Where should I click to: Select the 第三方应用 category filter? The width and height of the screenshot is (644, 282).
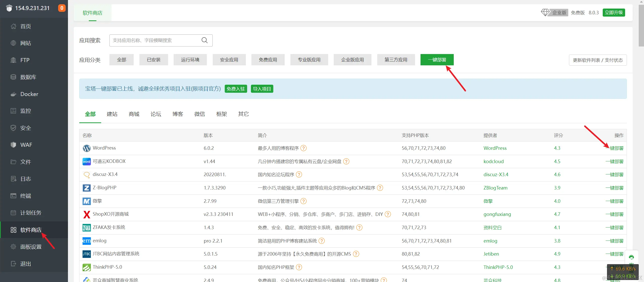396,60
